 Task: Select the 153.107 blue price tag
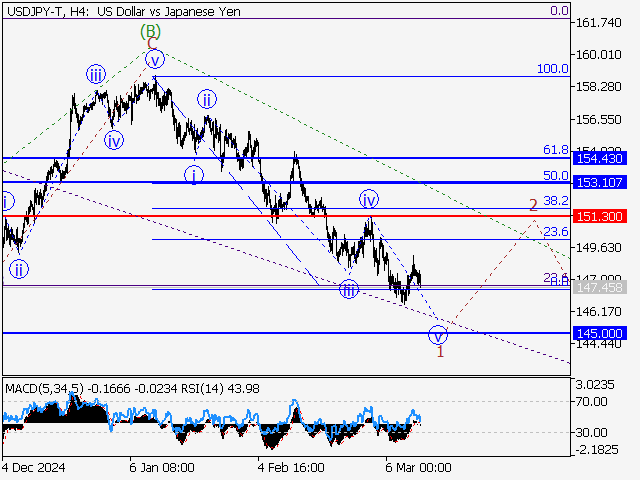coord(600,182)
